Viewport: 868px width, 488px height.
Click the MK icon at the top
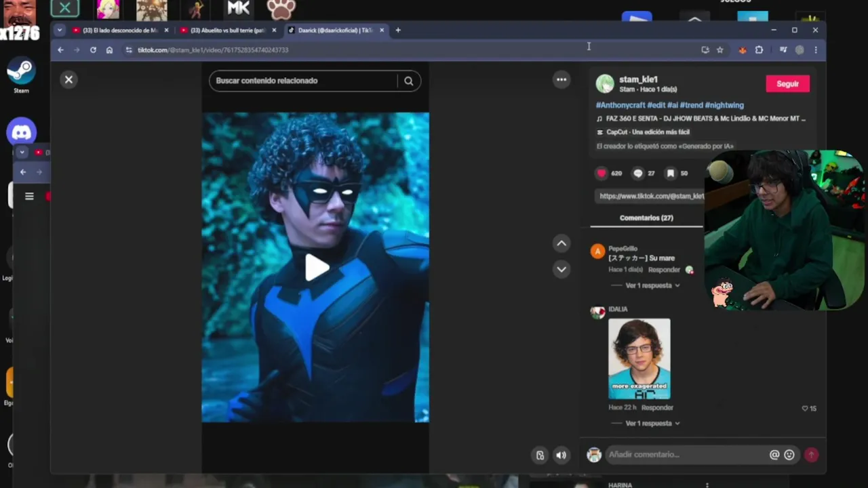point(238,8)
